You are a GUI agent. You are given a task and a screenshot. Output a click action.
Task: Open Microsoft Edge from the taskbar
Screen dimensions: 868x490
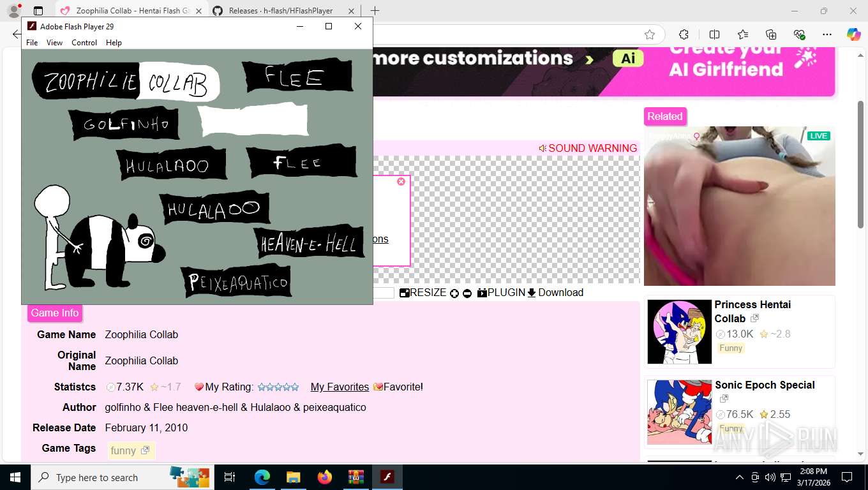point(262,477)
